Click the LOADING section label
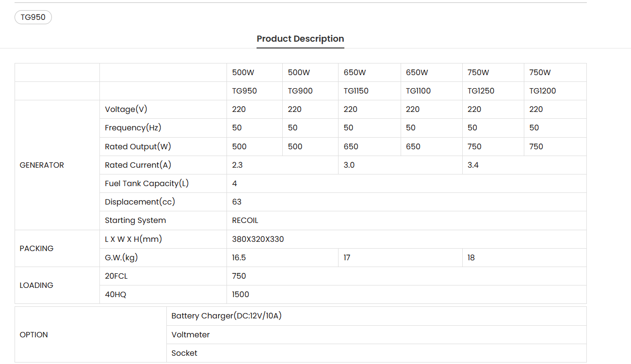Viewport: 631px width, 364px height. pyautogui.click(x=36, y=285)
